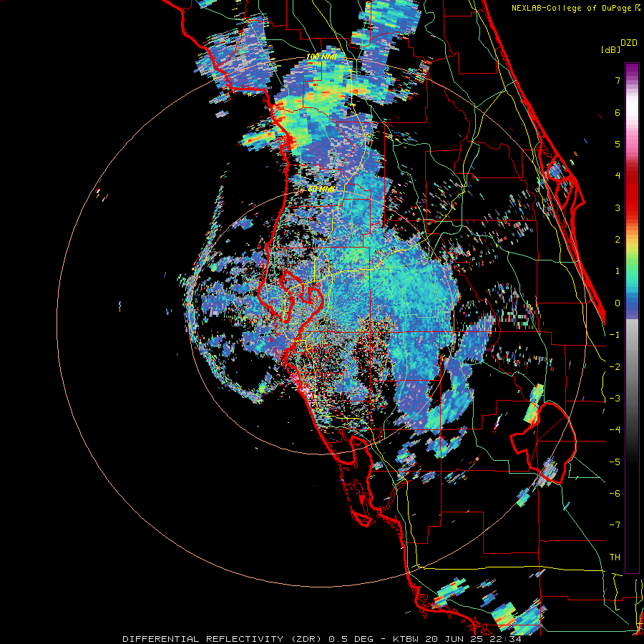Click the 5 value on the dB scale

[x=618, y=144]
